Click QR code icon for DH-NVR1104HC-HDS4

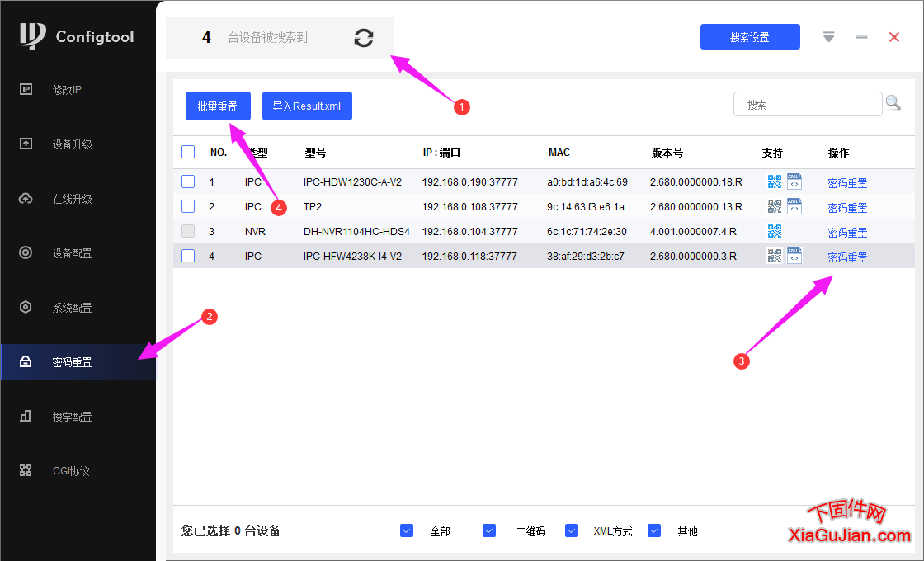click(775, 231)
